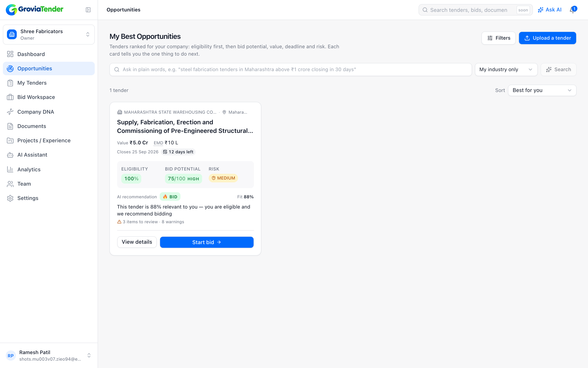Start bid on the warehousing tender
Screen dimensions: 588x368
(x=207, y=242)
